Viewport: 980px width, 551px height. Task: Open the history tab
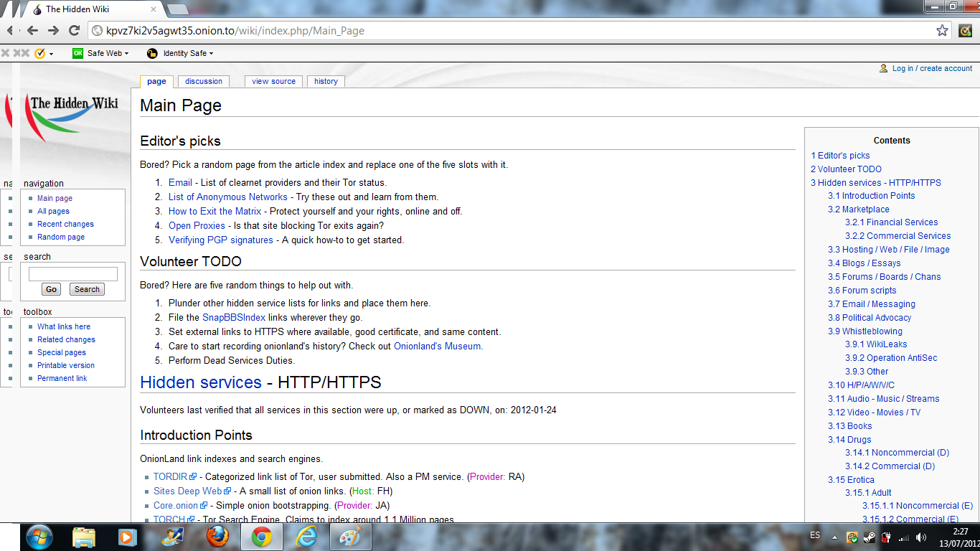(326, 81)
